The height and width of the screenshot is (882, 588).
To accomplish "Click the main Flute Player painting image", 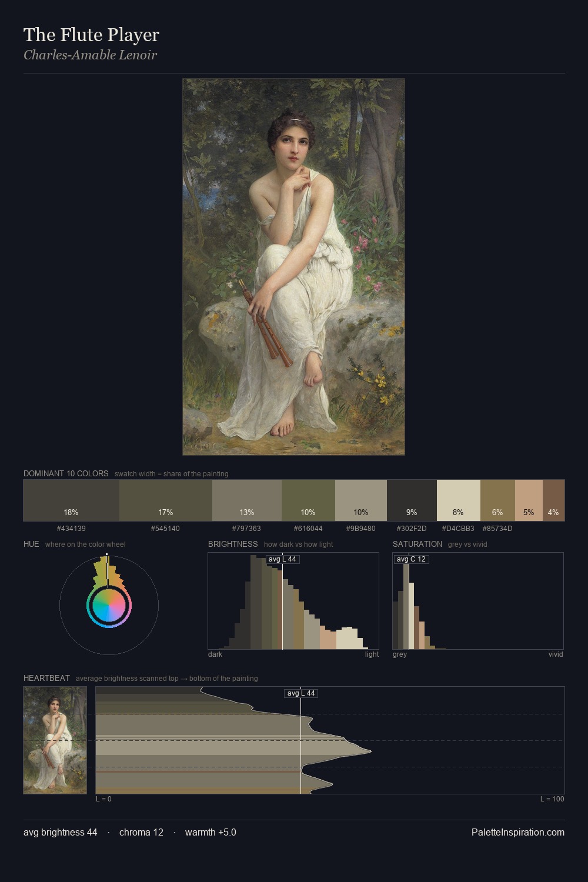I will (293, 266).
